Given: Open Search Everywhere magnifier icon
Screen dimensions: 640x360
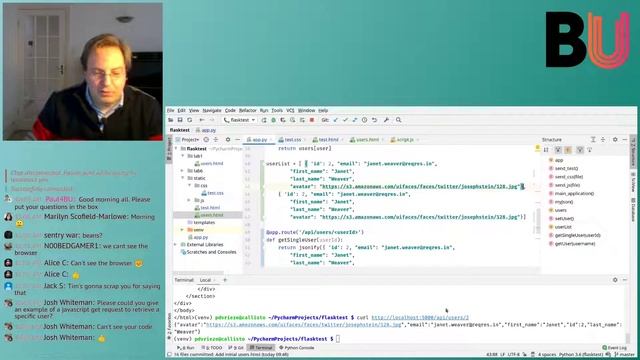Looking at the screenshot, I should (x=399, y=120).
